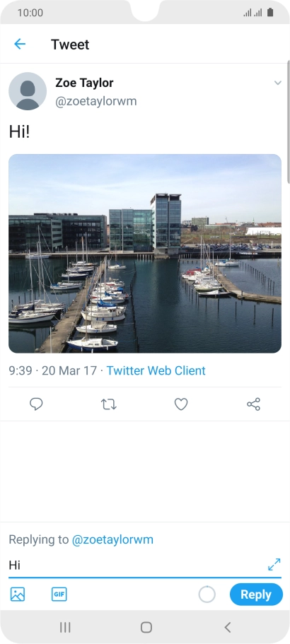The height and width of the screenshot is (644, 290).
Task: Like the tweet with heart icon
Action: pyautogui.click(x=181, y=404)
